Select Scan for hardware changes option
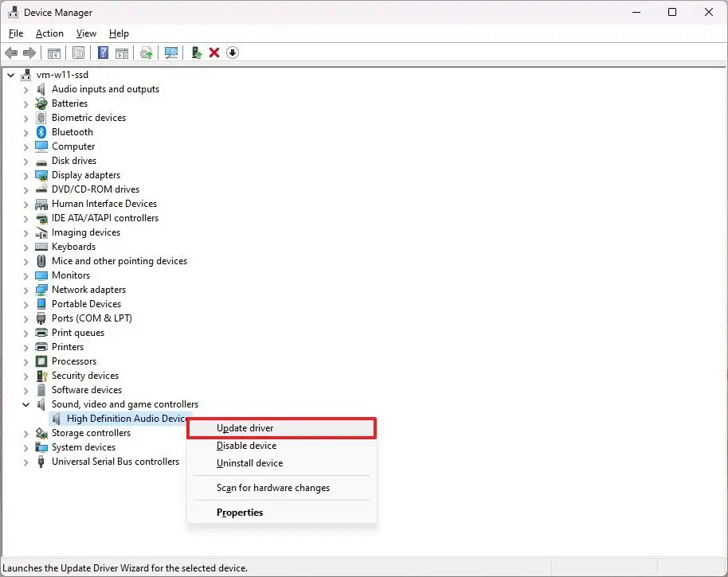The width and height of the screenshot is (728, 577). (273, 487)
